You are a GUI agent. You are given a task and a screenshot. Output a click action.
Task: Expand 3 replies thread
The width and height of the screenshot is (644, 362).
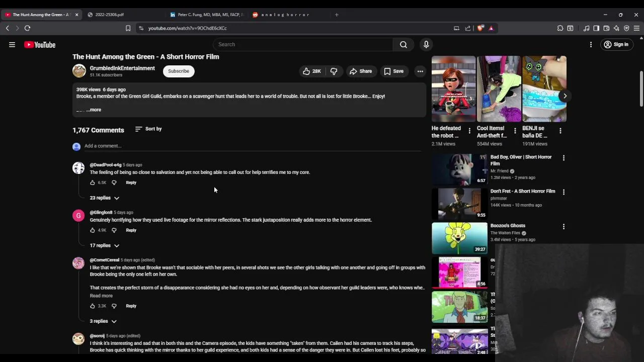[103, 321]
